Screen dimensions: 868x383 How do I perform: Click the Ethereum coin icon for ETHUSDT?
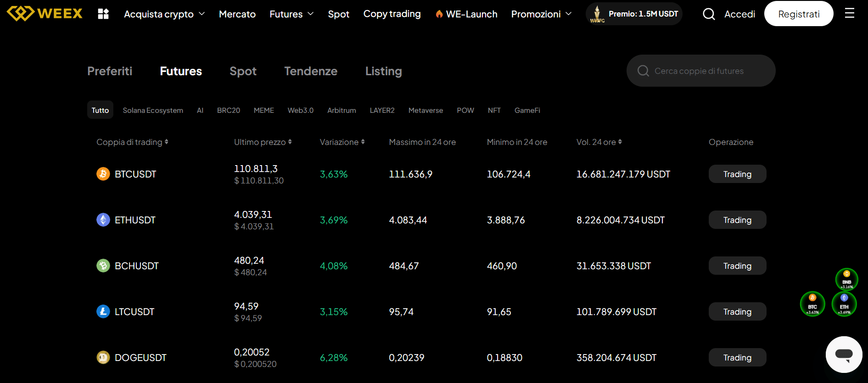[x=103, y=220]
